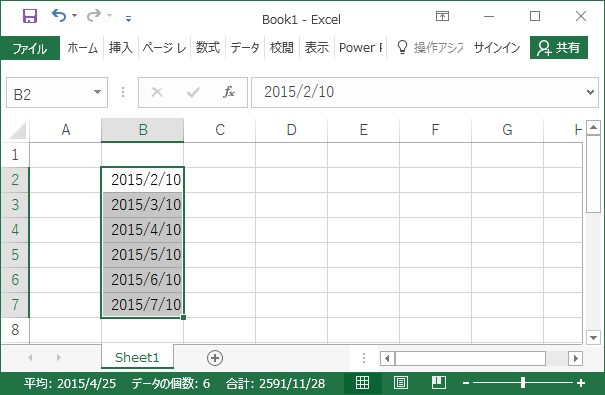The image size is (605, 395).
Task: Select the Sheet1 tab
Action: (137, 357)
